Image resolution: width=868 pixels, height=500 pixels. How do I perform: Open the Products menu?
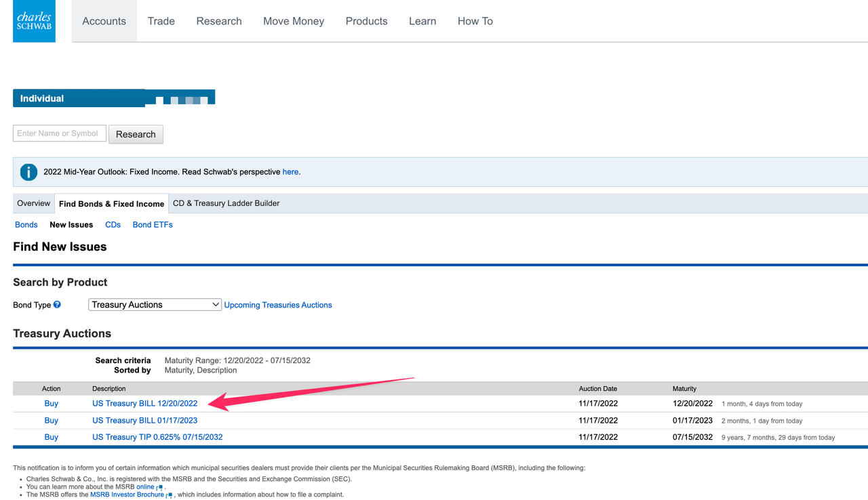click(366, 21)
